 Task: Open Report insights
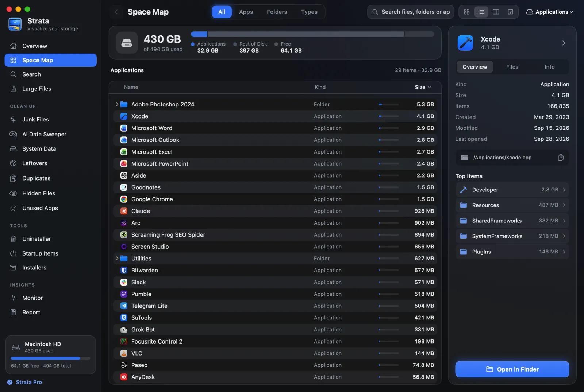coord(50,313)
